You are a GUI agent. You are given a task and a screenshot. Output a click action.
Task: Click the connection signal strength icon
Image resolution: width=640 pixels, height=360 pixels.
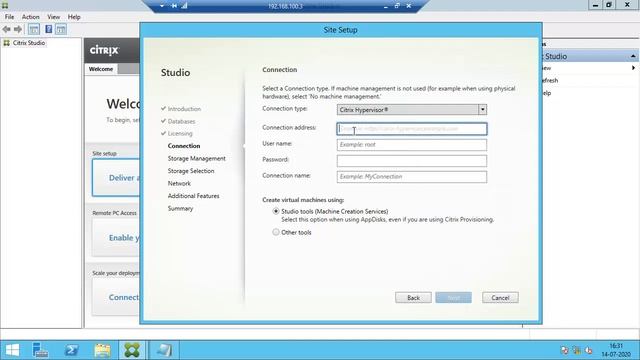pos(184,6)
